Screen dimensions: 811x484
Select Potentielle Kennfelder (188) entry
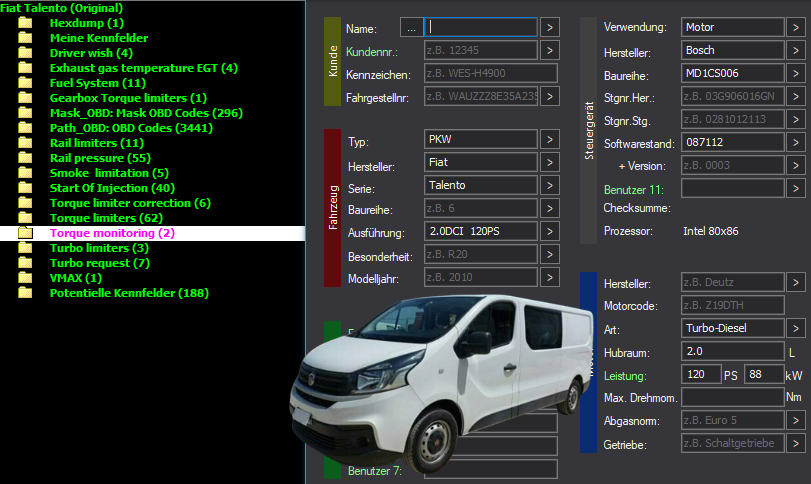click(129, 293)
